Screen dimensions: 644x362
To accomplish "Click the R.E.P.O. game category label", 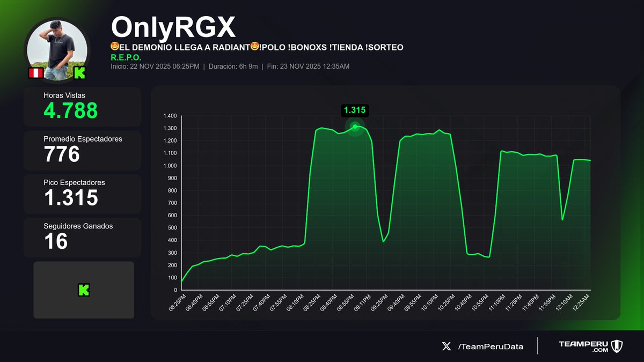I will (x=126, y=57).
